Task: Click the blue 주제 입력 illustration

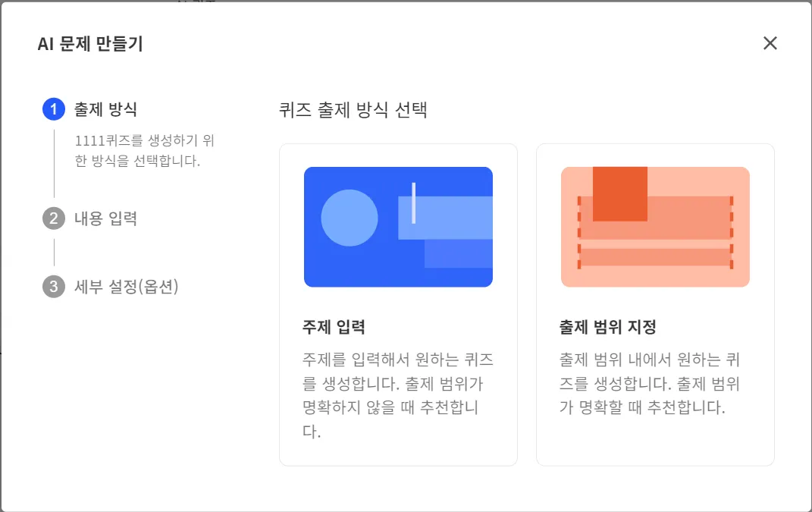Action: pyautogui.click(x=398, y=227)
